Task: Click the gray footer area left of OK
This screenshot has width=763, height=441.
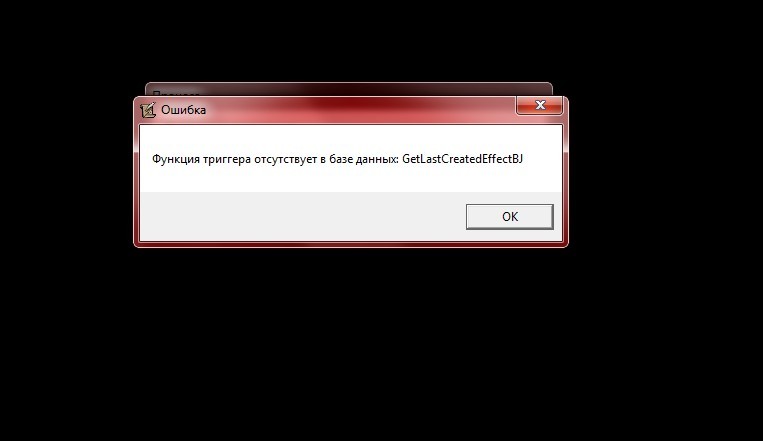Action: 302,217
